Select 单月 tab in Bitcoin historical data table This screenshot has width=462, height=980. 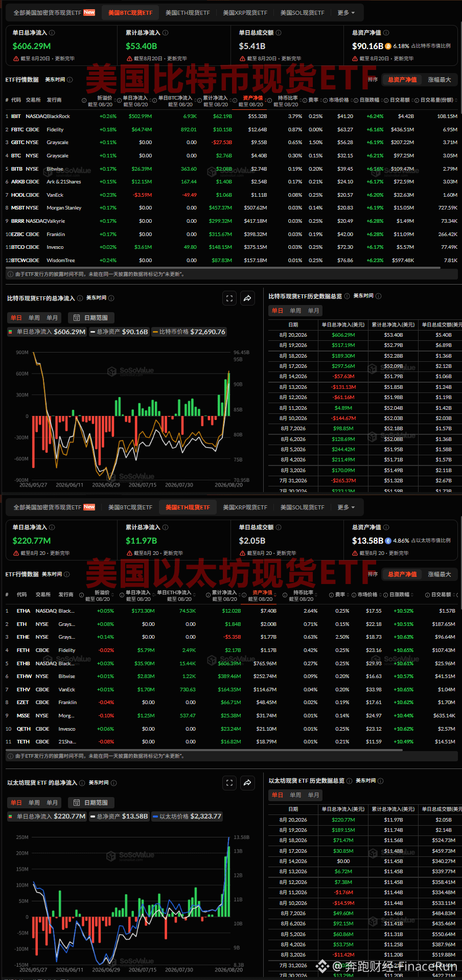point(314,311)
